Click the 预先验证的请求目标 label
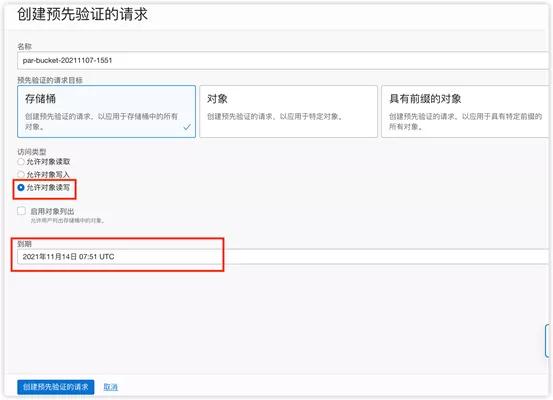The image size is (553, 400). (50, 80)
